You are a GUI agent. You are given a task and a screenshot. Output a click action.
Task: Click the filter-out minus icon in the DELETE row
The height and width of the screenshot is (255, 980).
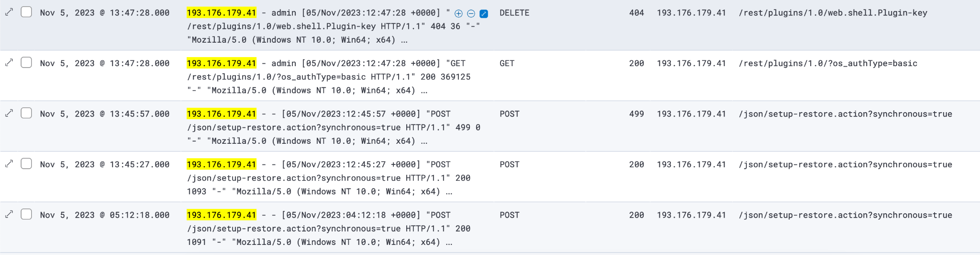click(x=471, y=13)
